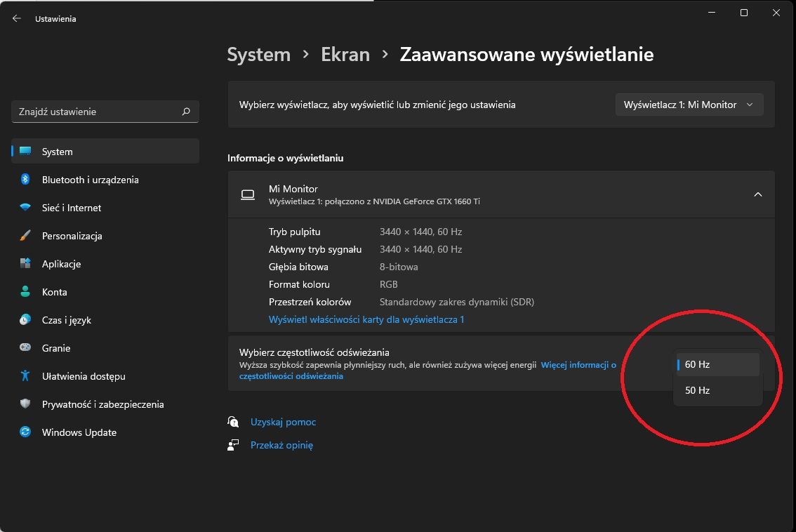Viewport: 796px width, 532px height.
Task: Go to the Granie settings section
Action: tap(56, 348)
